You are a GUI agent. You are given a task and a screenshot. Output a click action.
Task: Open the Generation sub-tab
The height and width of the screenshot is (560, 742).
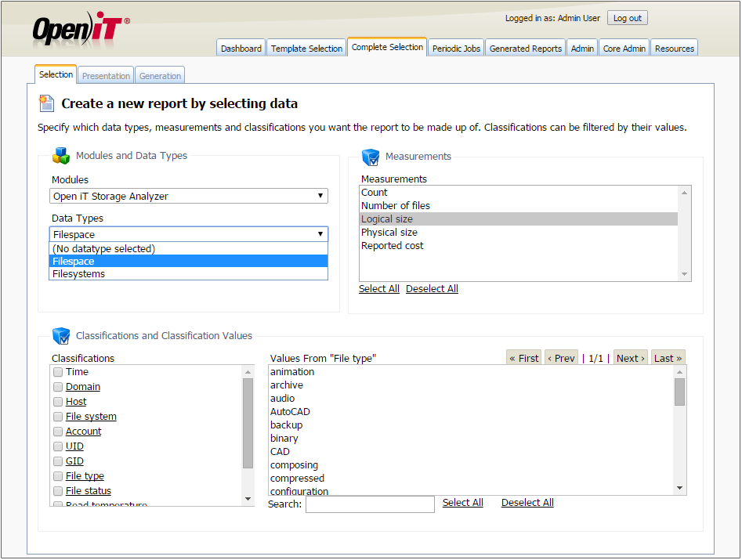(160, 76)
